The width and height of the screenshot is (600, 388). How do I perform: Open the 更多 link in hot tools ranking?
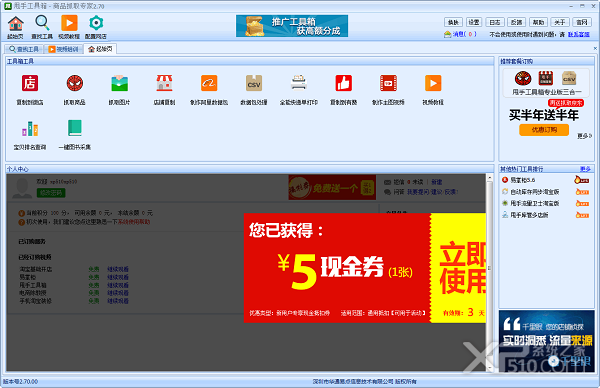click(x=585, y=169)
